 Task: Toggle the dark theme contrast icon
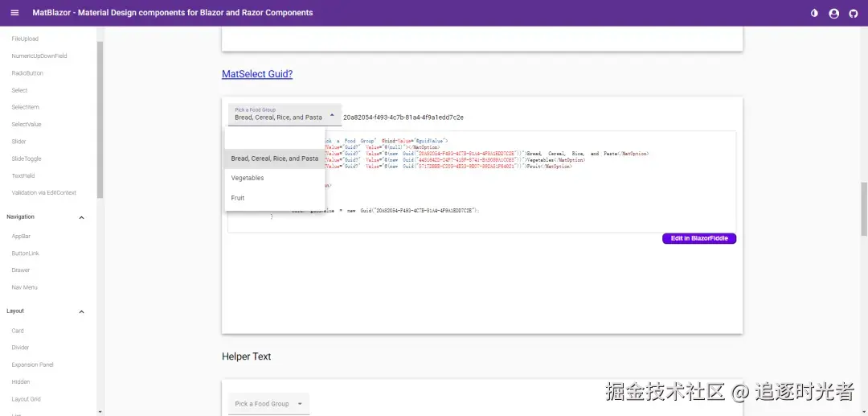point(814,14)
